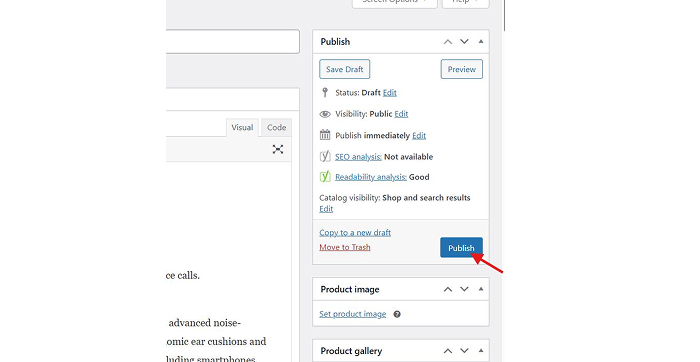Switch the editor to the Code tab
The image size is (700, 362).
click(x=276, y=128)
